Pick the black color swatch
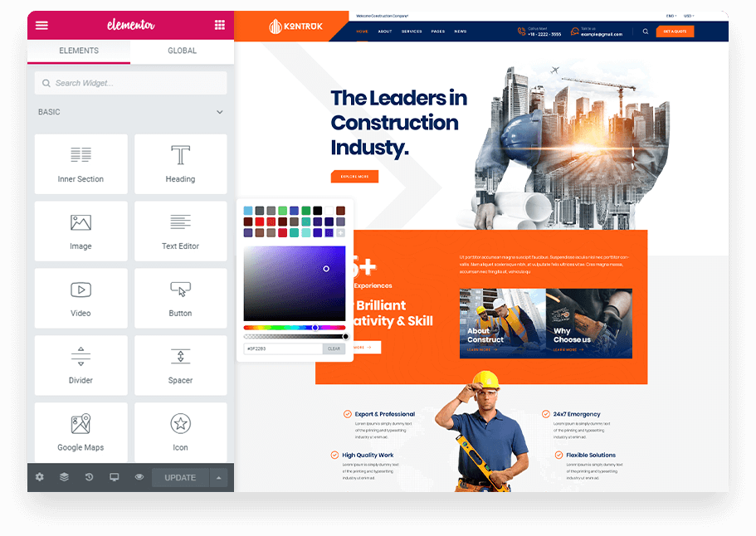Screen dimensions: 756x536 click(317, 210)
